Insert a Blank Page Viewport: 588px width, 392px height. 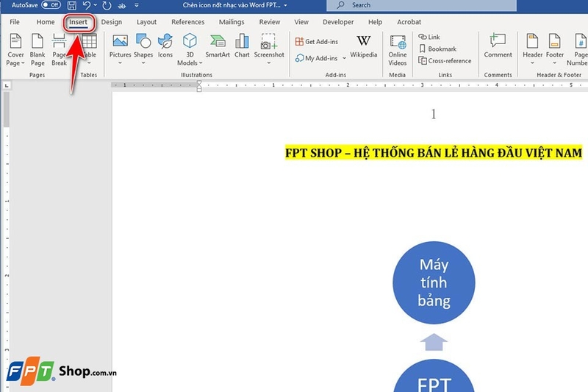tap(37, 49)
